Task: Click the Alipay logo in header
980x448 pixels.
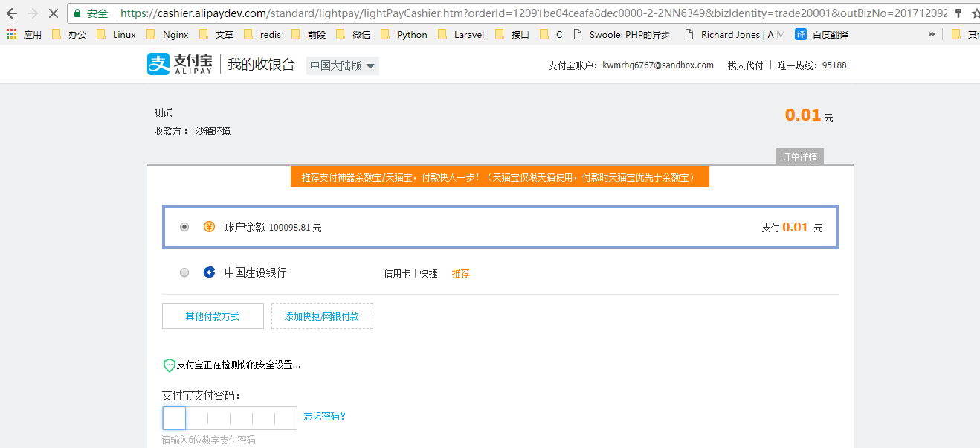Action: point(180,65)
